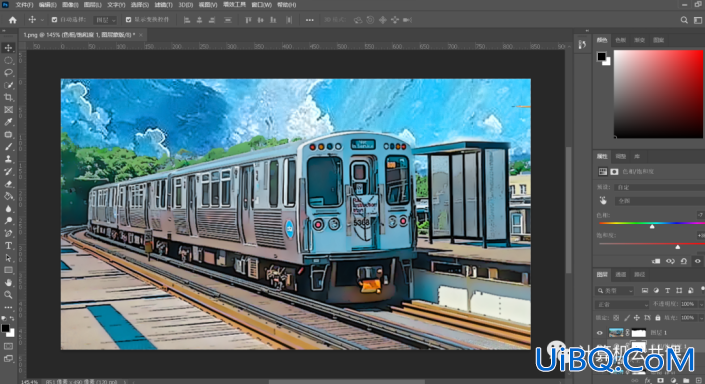Viewport: 705px width, 384px height.
Task: Open Auto-Select target dropdown
Action: coord(105,20)
